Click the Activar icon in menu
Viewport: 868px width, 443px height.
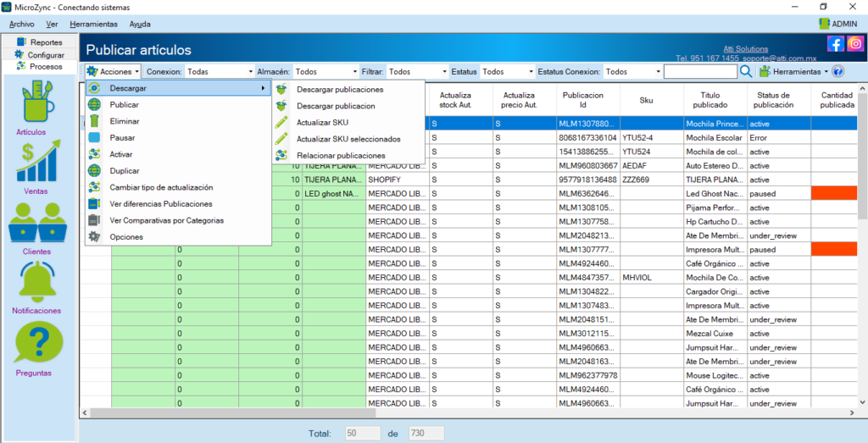[x=95, y=154]
